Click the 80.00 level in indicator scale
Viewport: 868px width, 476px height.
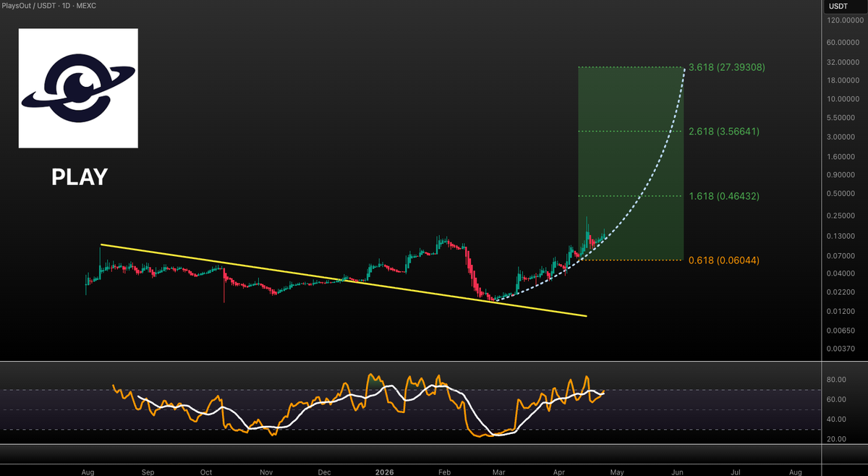[x=835, y=379]
